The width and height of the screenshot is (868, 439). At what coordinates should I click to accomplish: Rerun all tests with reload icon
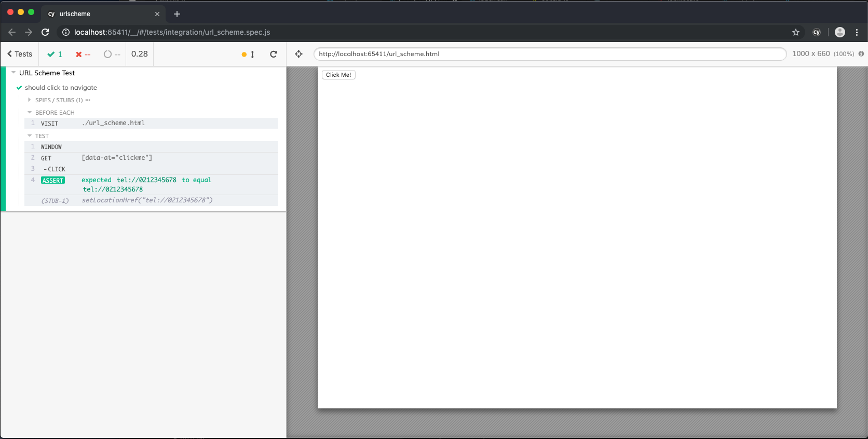(274, 54)
